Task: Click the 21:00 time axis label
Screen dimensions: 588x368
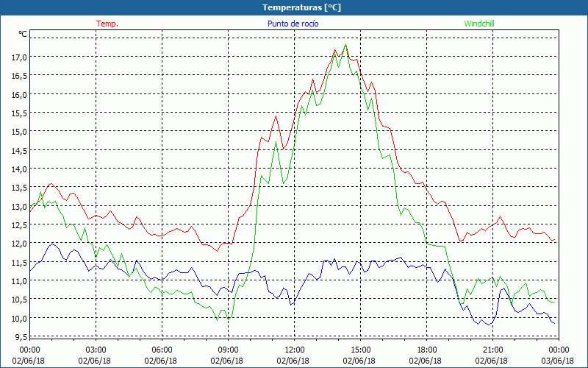Action: pyautogui.click(x=492, y=350)
